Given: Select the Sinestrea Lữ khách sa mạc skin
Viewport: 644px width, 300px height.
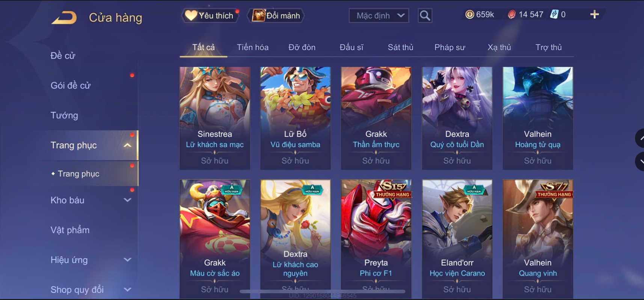Looking at the screenshot, I should click(x=215, y=118).
